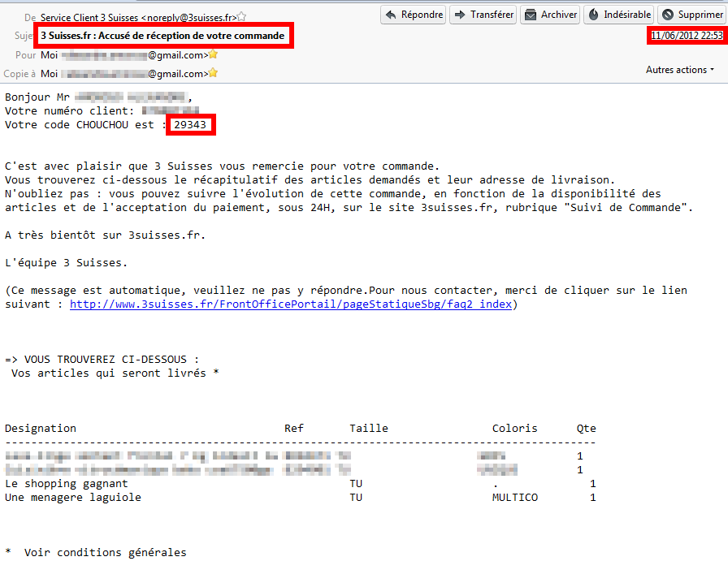
Task: Click the 'Pour' field Moi recipient
Action: click(124, 55)
